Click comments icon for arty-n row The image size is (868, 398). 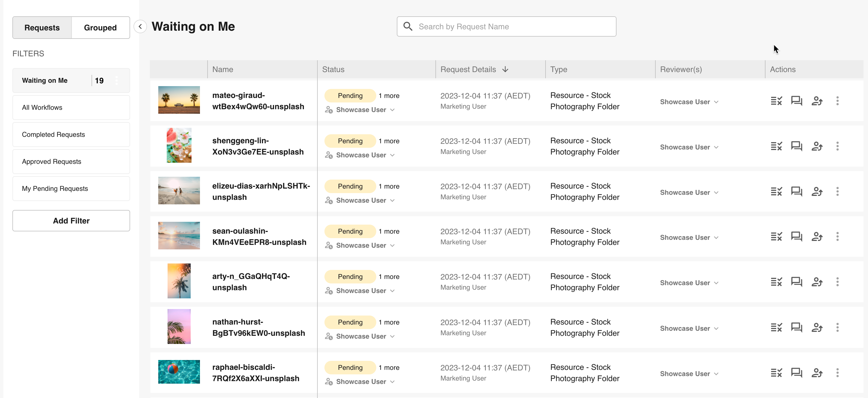point(796,282)
